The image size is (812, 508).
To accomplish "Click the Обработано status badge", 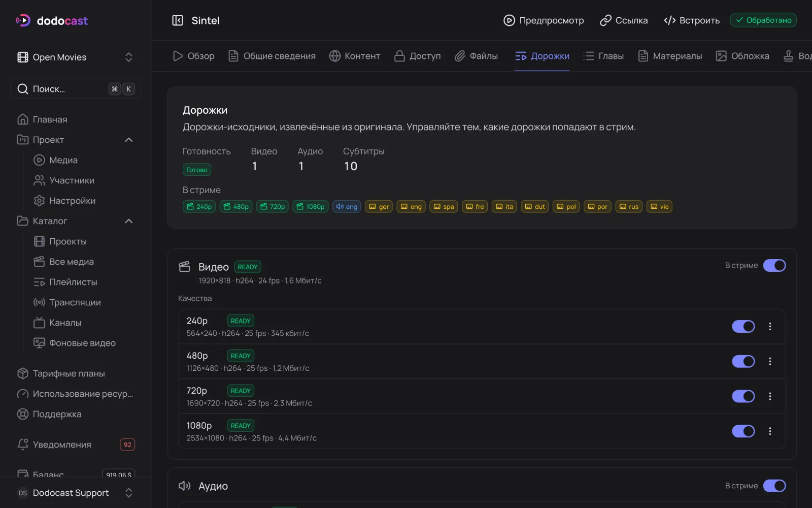I will point(763,20).
